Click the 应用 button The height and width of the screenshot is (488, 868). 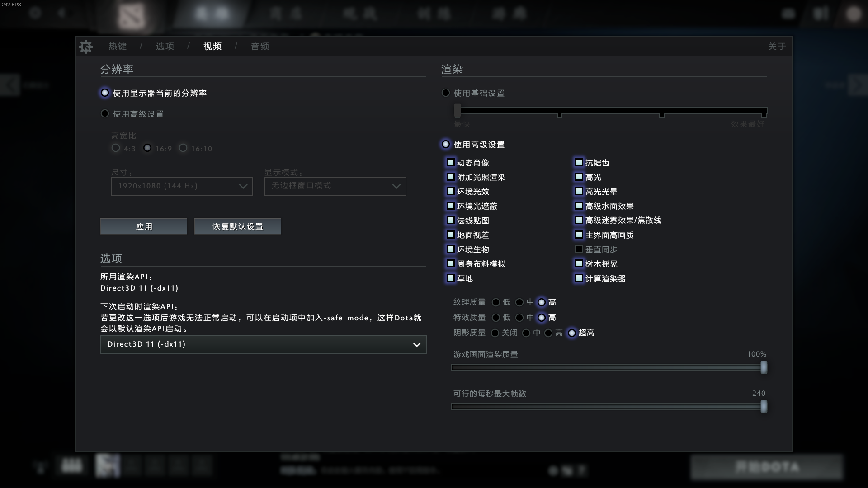[144, 226]
